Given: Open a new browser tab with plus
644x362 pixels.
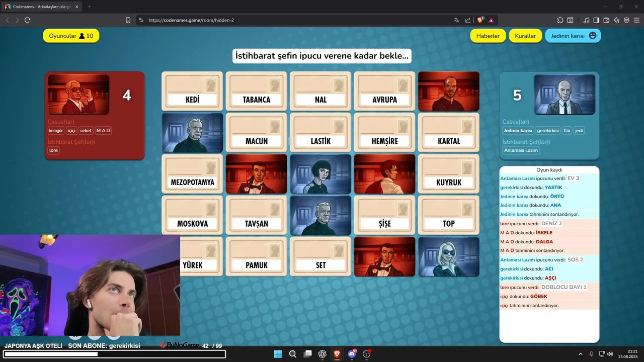Looking at the screenshot, I should coord(89,7).
